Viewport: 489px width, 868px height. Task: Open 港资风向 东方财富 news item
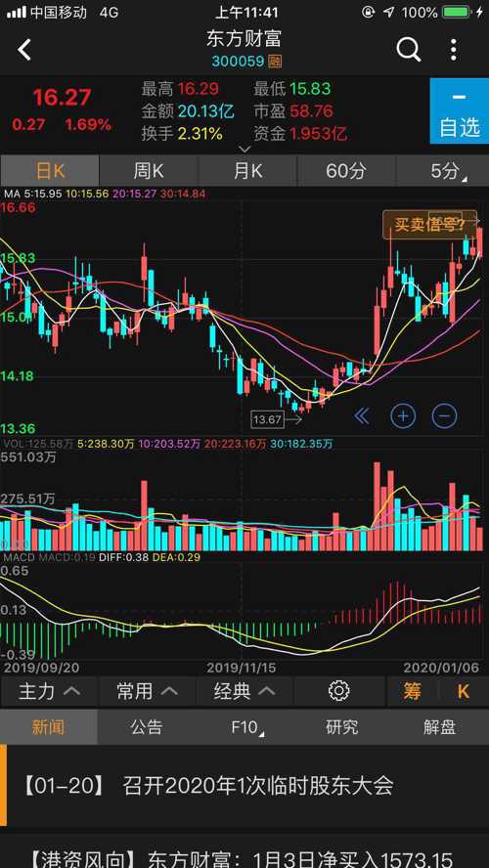coord(244,851)
